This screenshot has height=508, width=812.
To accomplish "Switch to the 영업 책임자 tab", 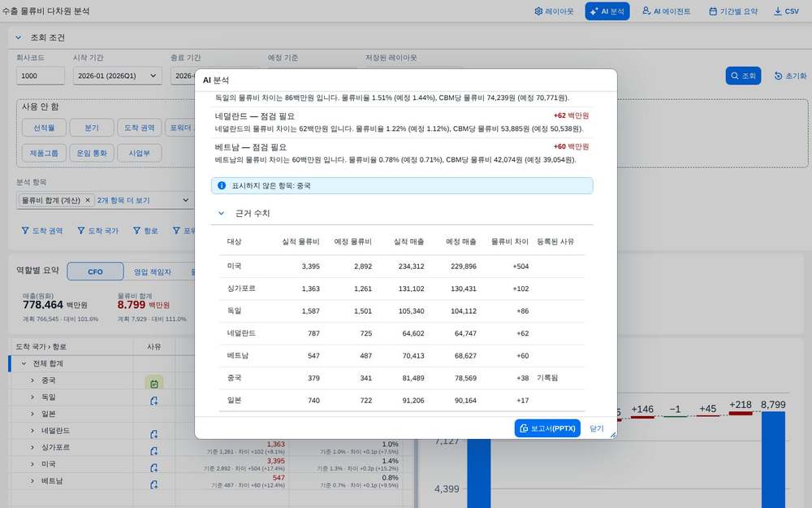I will [153, 271].
